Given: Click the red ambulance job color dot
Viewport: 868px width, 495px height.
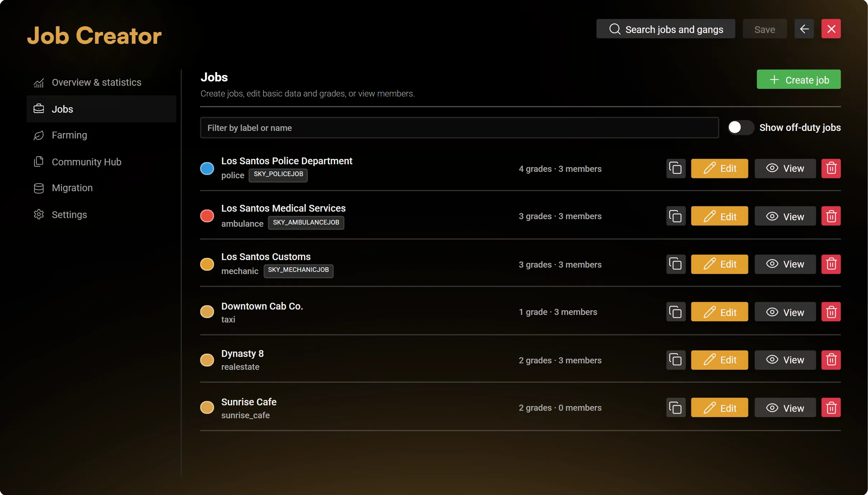Looking at the screenshot, I should tap(207, 216).
